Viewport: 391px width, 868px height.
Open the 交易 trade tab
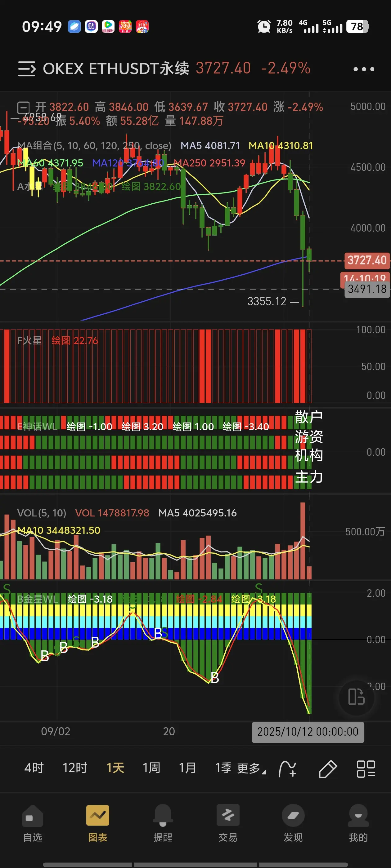pos(228,823)
